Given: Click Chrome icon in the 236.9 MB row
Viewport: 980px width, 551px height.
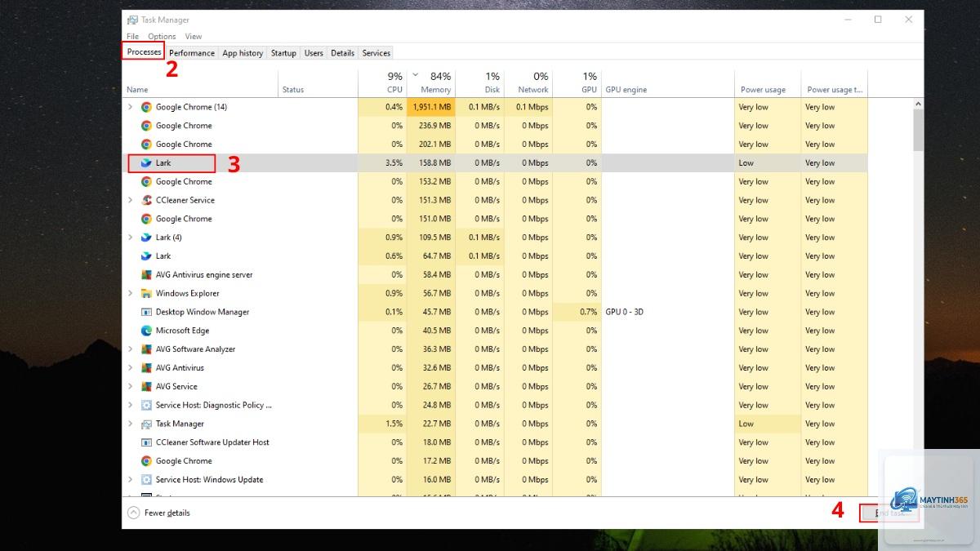Looking at the screenshot, I should (x=146, y=126).
